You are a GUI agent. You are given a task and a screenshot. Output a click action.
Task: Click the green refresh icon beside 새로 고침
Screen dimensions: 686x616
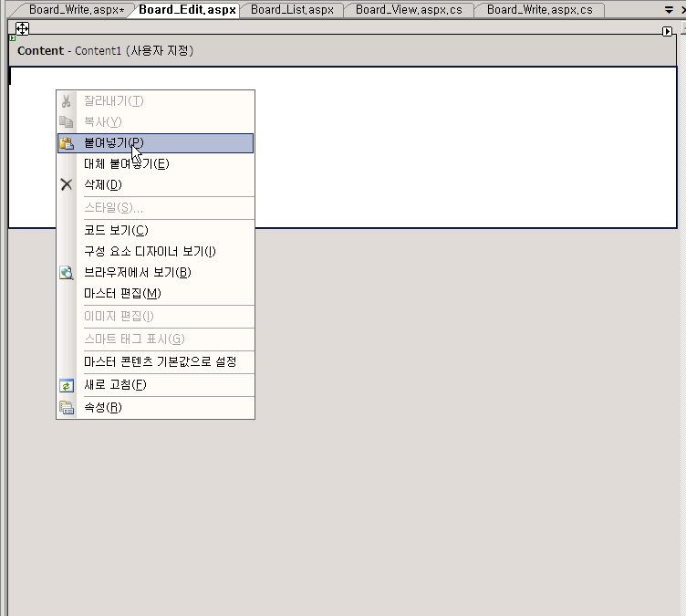point(67,386)
